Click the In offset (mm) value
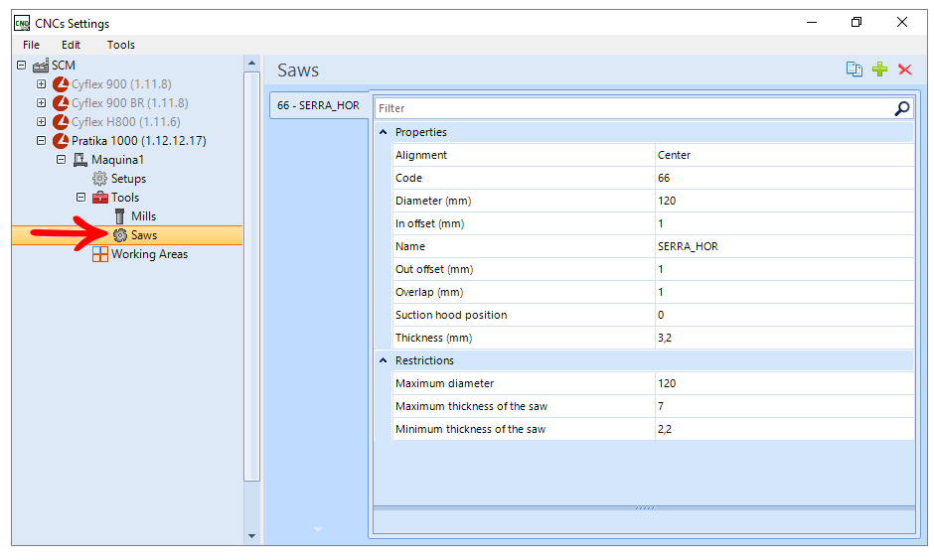The image size is (934, 560). (785, 223)
